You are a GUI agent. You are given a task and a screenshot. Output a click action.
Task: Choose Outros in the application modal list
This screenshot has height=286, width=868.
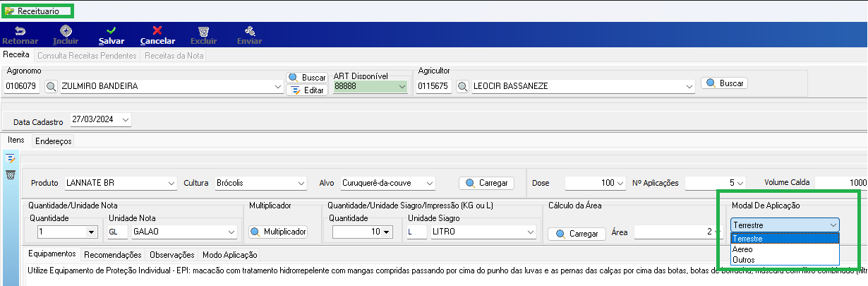785,260
